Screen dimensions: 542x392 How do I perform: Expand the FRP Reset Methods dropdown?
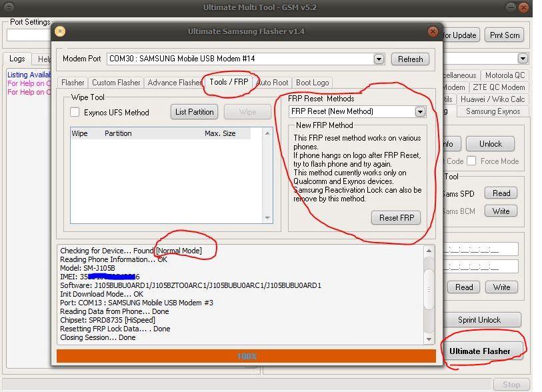[x=420, y=111]
